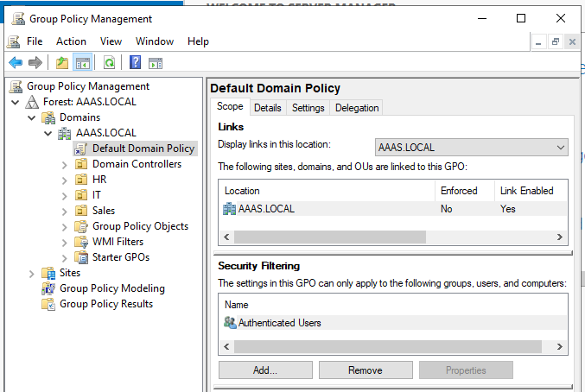Click the Group Policy Objects folder icon
The image size is (585, 392).
[81, 226]
